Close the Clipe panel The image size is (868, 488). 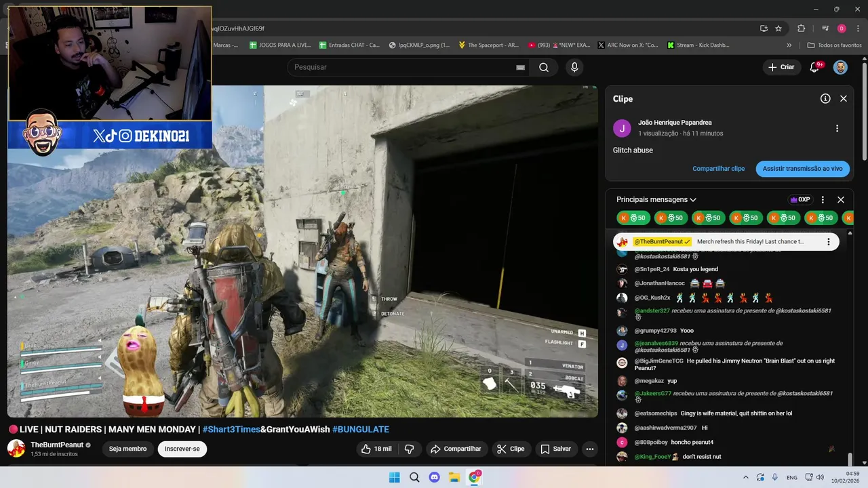[x=844, y=98]
